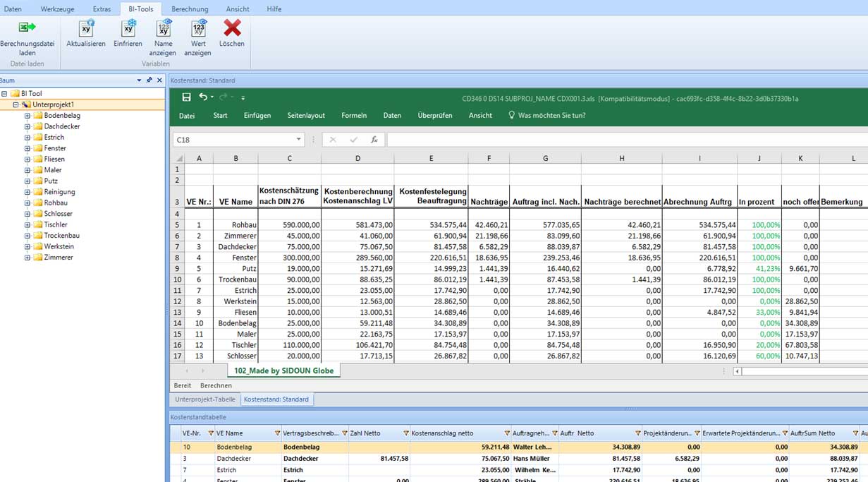This screenshot has height=482, width=868.
Task: Open the Berechnung ribbon tab
Action: coord(190,9)
